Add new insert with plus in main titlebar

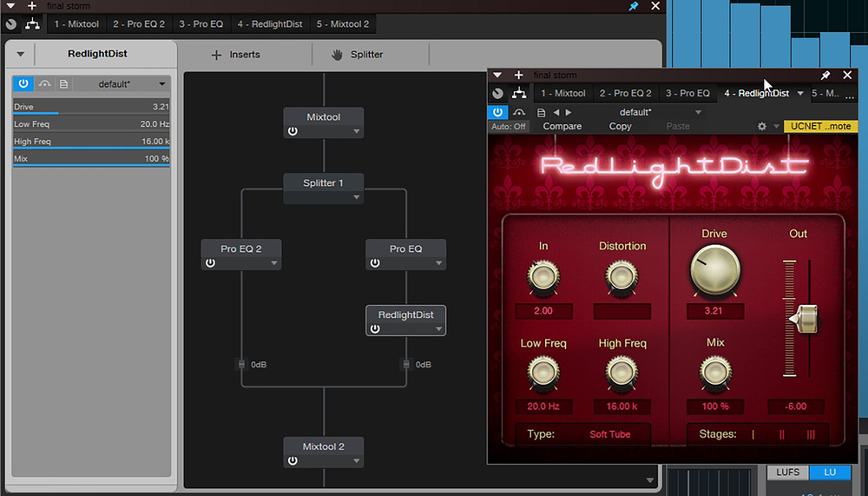(x=32, y=6)
